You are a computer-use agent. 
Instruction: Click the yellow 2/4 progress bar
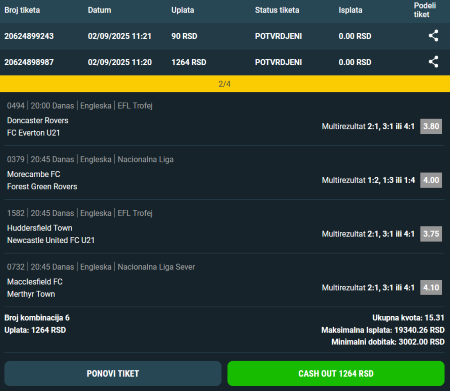click(x=225, y=84)
